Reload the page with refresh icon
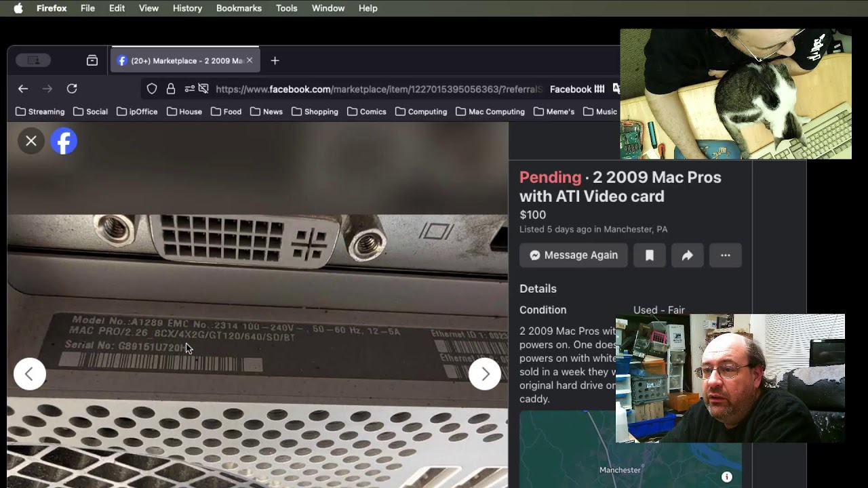 [x=72, y=89]
